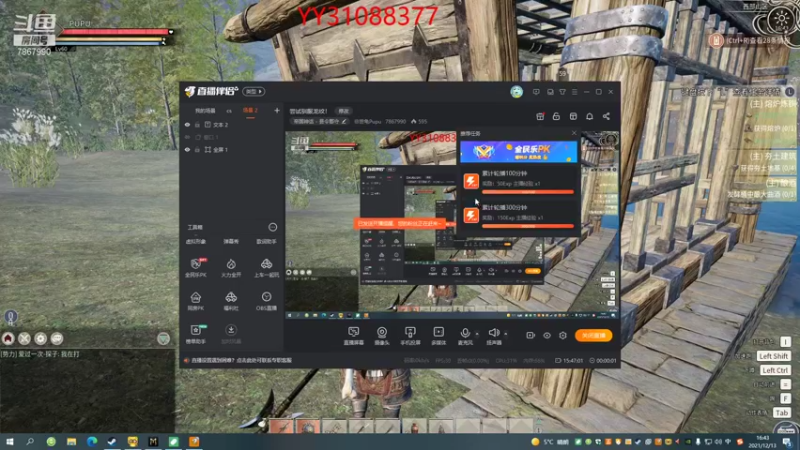Image resolution: width=800 pixels, height=450 pixels.
Task: Open the message icon in title bar
Action: [536, 92]
